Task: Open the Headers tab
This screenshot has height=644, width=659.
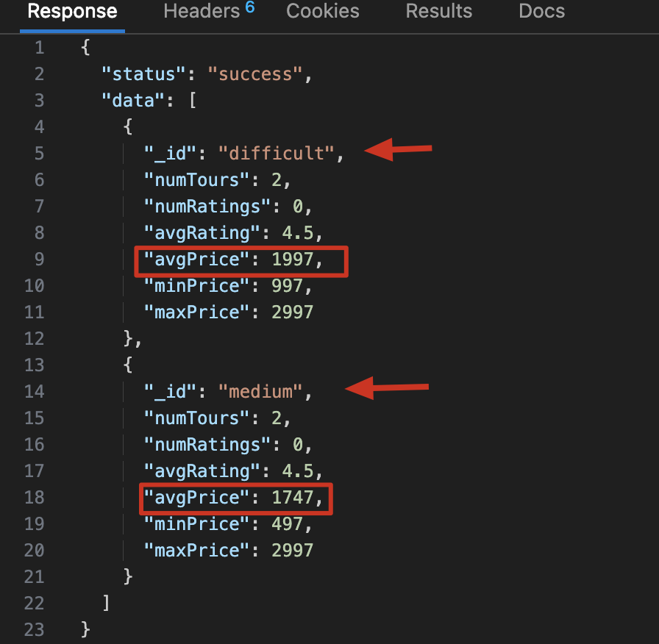Action: click(x=202, y=12)
